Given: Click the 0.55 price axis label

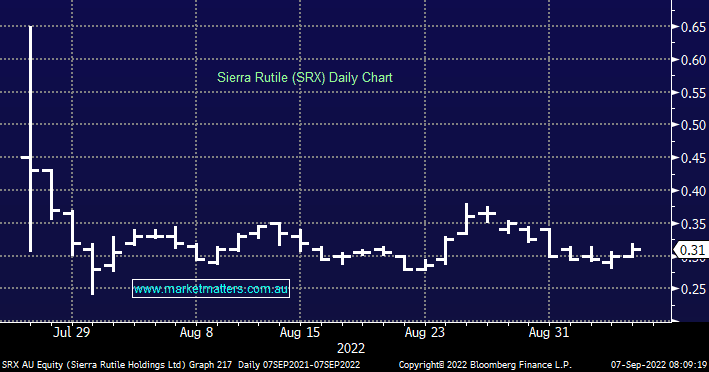Looking at the screenshot, I should [x=694, y=93].
